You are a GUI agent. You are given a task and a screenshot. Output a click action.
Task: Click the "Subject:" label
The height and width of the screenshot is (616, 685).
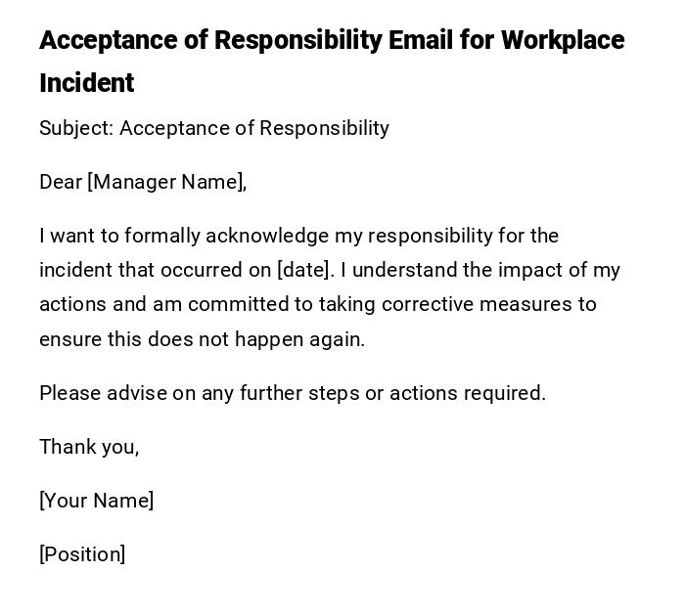(x=75, y=128)
